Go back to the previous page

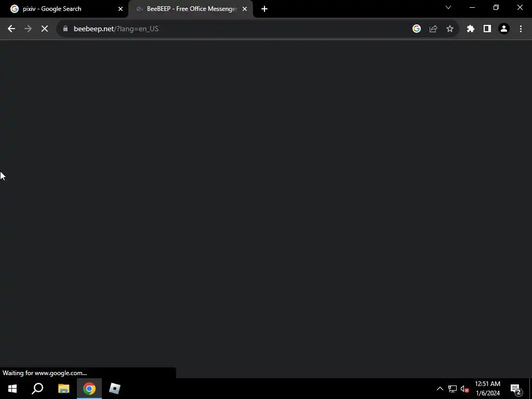(x=11, y=29)
